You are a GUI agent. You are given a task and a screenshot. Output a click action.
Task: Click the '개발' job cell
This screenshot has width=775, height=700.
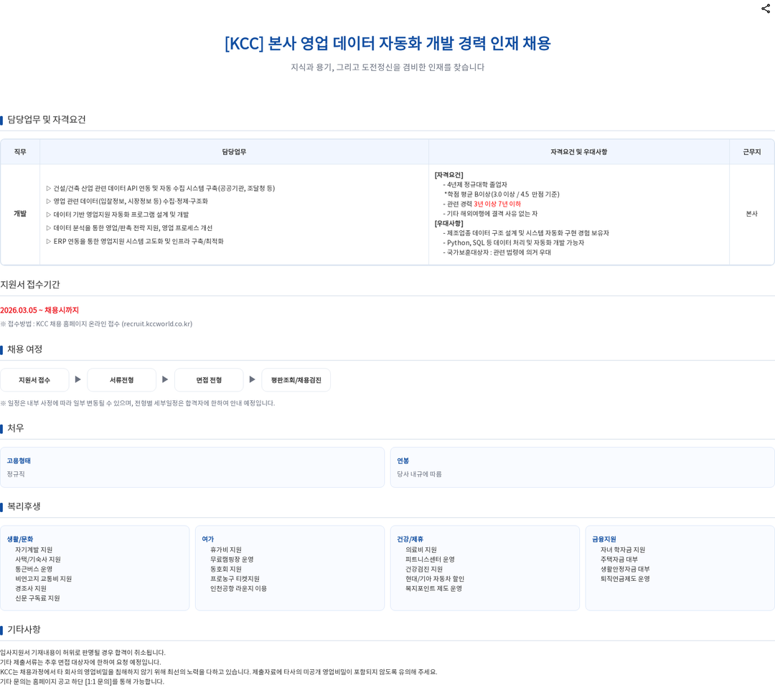20,214
